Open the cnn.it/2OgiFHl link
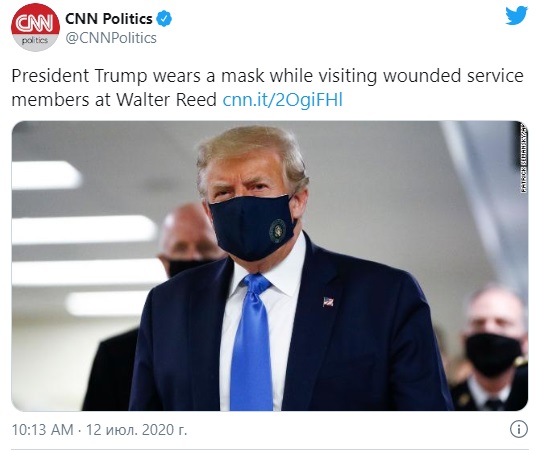 coord(282,100)
